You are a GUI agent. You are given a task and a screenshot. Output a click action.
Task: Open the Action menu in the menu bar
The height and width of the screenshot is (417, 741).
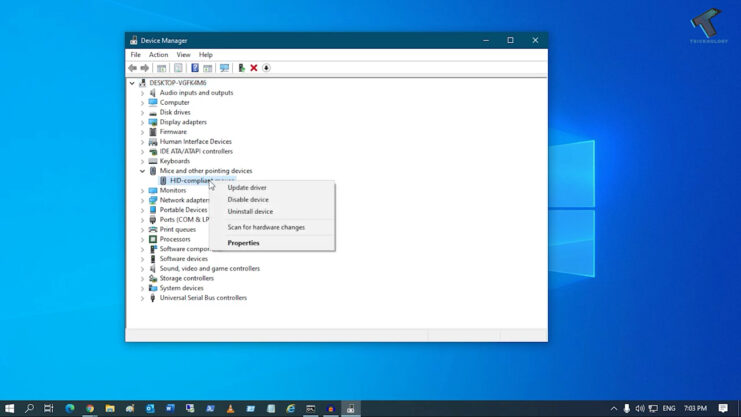158,55
